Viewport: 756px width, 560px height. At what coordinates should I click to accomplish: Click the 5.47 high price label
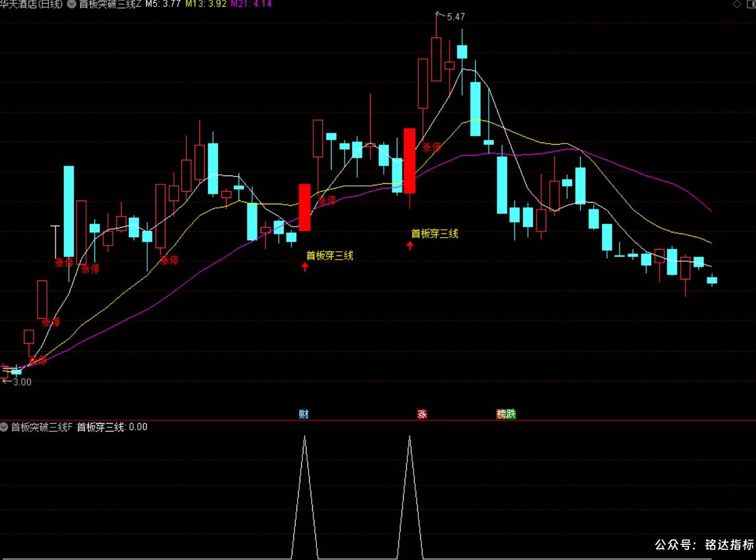[x=456, y=17]
